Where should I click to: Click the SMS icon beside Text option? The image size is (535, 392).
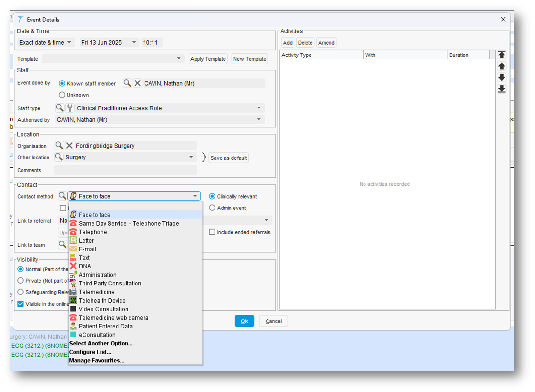click(73, 258)
